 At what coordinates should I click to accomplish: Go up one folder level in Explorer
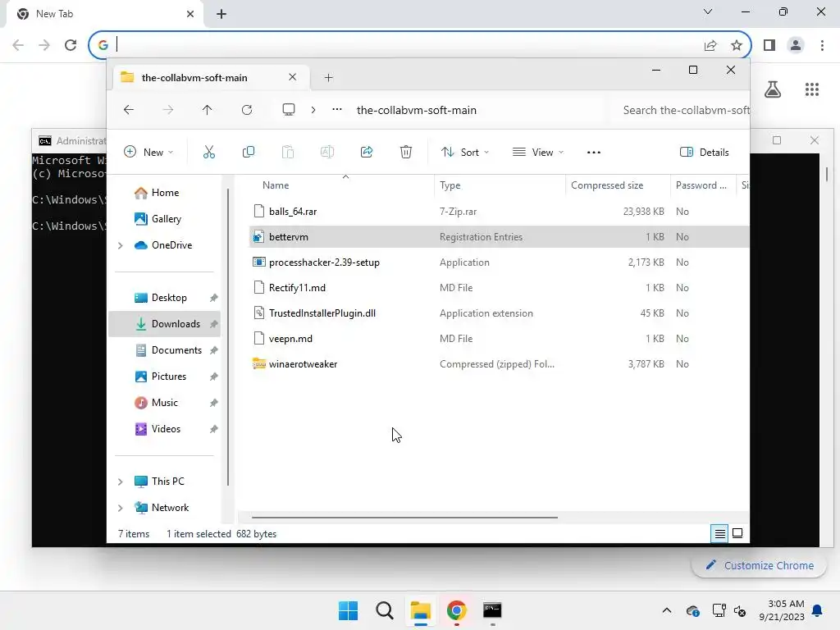(208, 110)
